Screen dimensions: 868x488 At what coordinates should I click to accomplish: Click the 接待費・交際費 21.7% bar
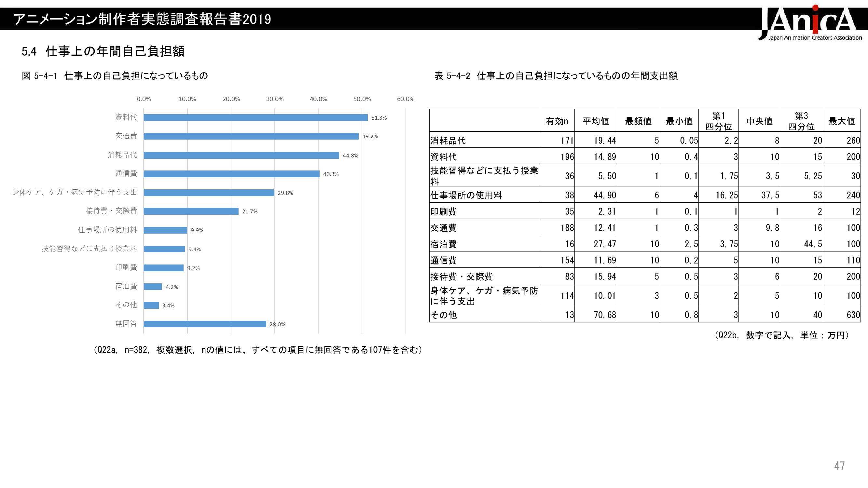(x=191, y=211)
